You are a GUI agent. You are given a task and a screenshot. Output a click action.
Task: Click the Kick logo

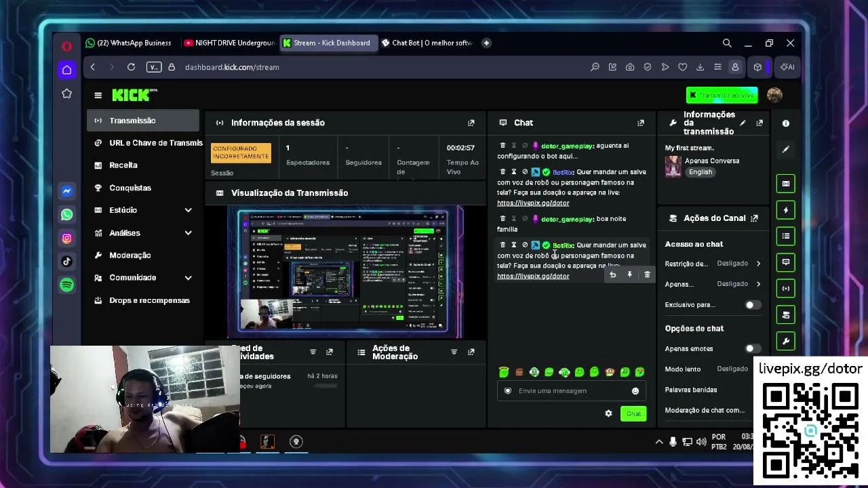pyautogui.click(x=134, y=95)
